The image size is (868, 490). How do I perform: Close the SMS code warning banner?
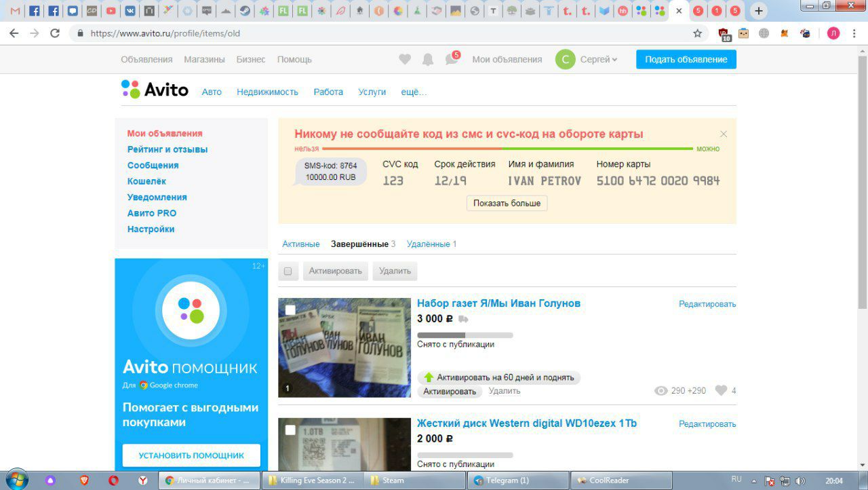tap(724, 134)
